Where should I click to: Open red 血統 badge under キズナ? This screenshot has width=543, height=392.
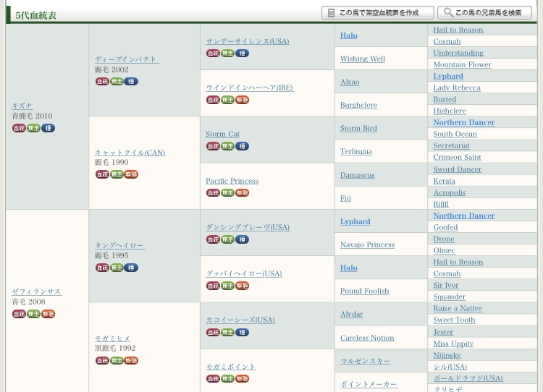[x=19, y=128]
